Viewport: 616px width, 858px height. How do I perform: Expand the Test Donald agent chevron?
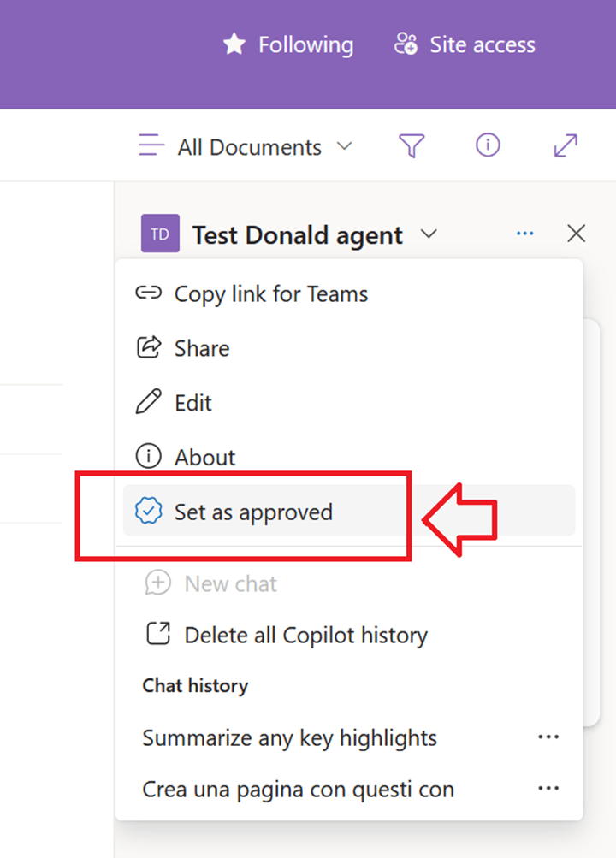click(x=429, y=234)
